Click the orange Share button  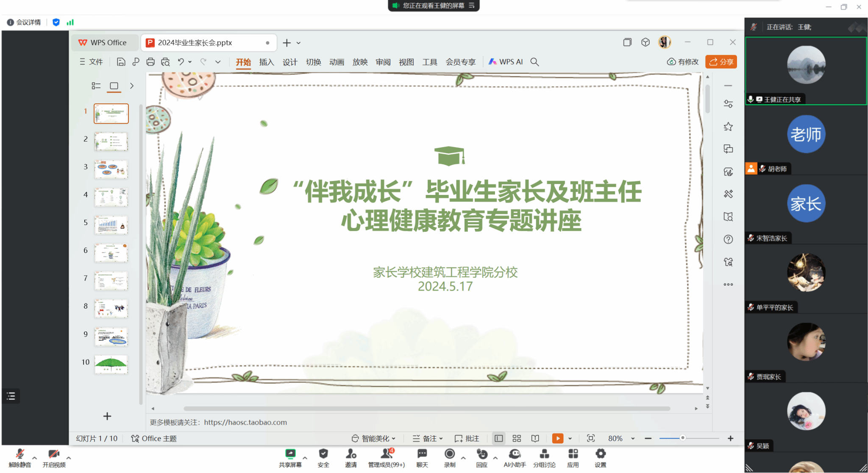point(721,62)
